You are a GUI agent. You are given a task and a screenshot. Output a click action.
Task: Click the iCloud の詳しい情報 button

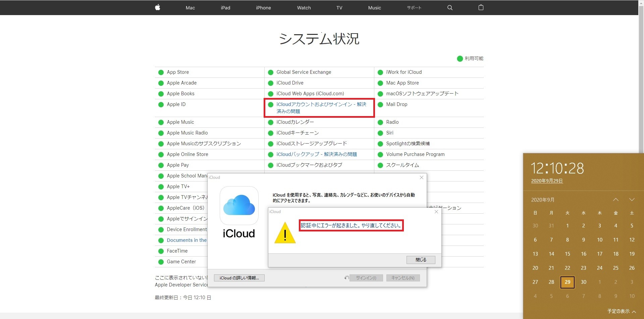coord(239,278)
